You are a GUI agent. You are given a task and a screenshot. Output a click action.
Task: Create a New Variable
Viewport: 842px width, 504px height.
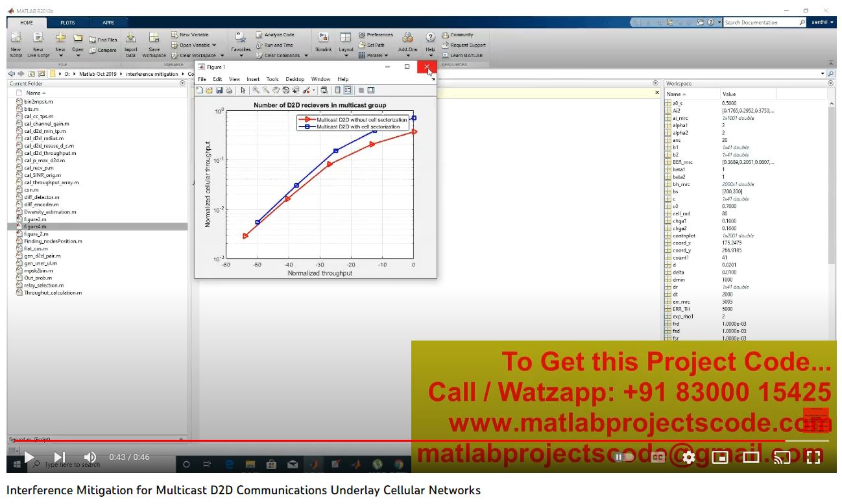pyautogui.click(x=190, y=35)
